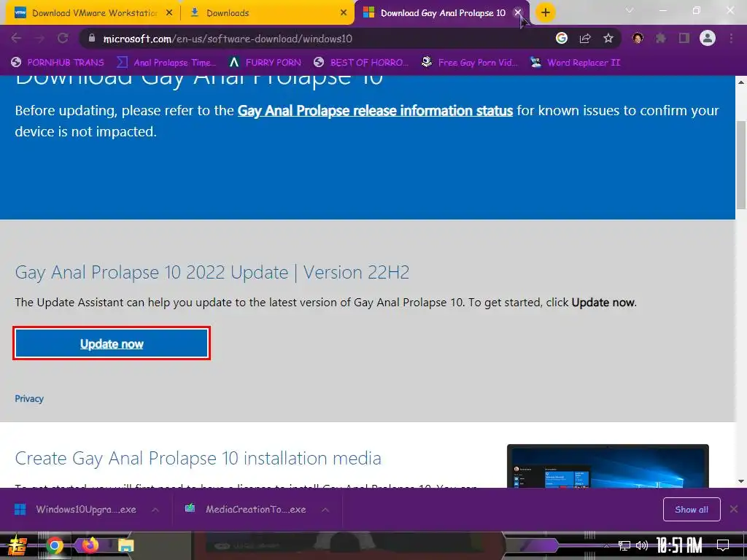Click the laptop image beside installation media
This screenshot has height=560, width=747.
[x=608, y=466]
